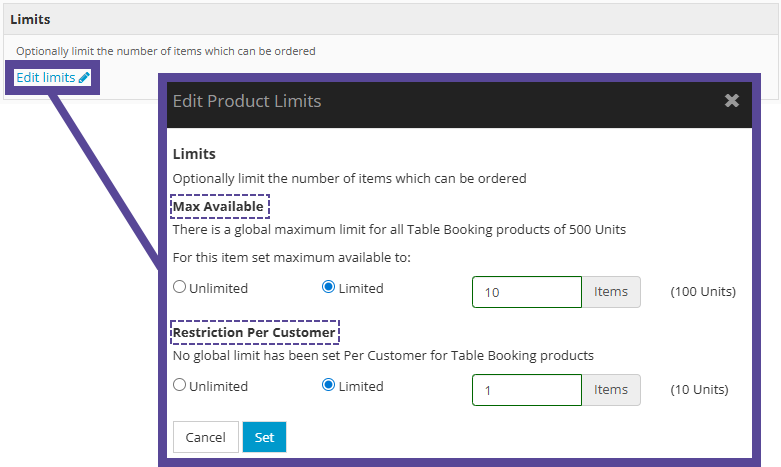The image size is (781, 467).
Task: Click the pencil icon beside Edit limits
Action: [84, 78]
